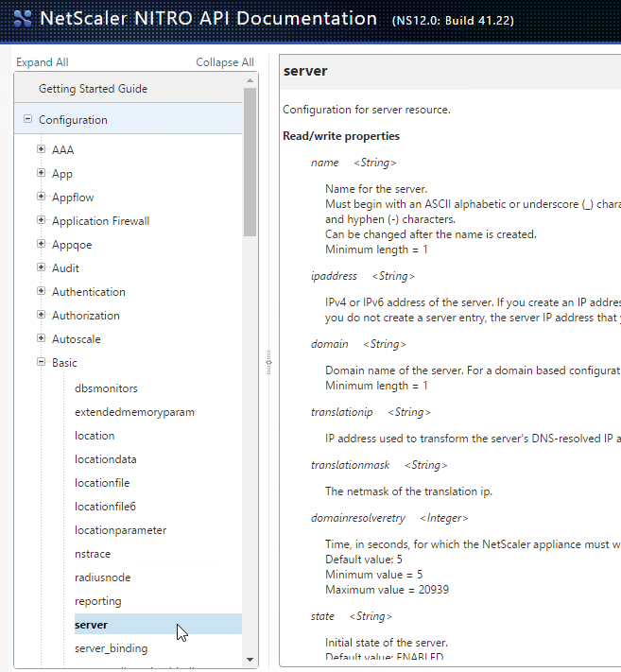
Task: Click Collapse All link
Action: point(225,62)
